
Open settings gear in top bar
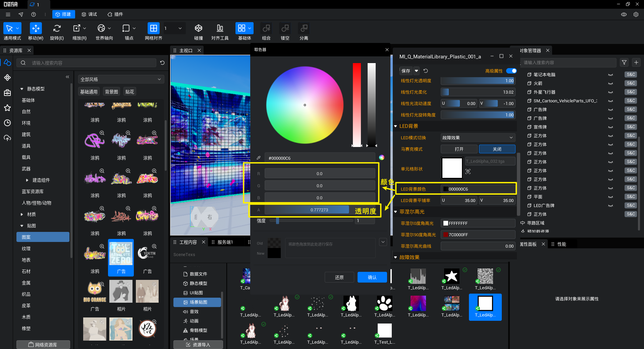[636, 14]
